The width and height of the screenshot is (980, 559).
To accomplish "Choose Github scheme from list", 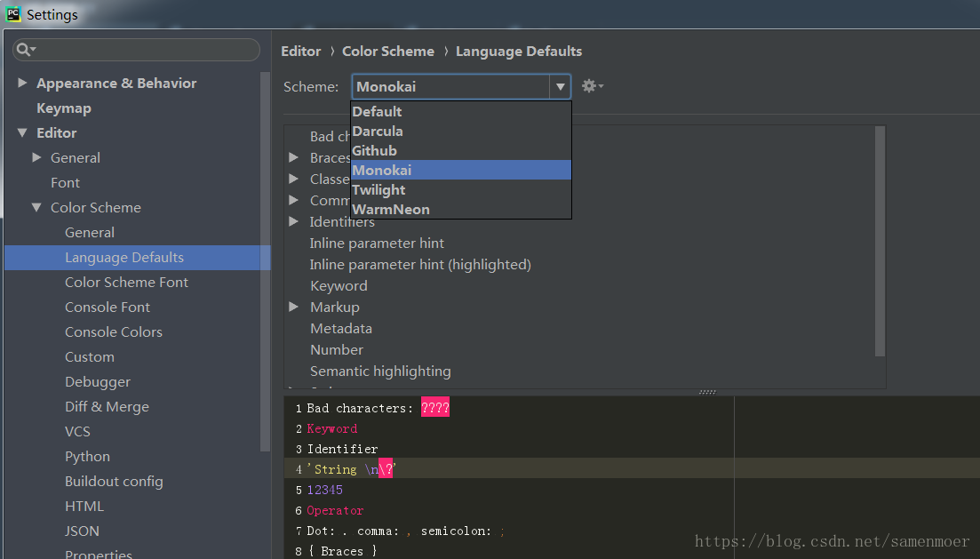I will (x=461, y=151).
